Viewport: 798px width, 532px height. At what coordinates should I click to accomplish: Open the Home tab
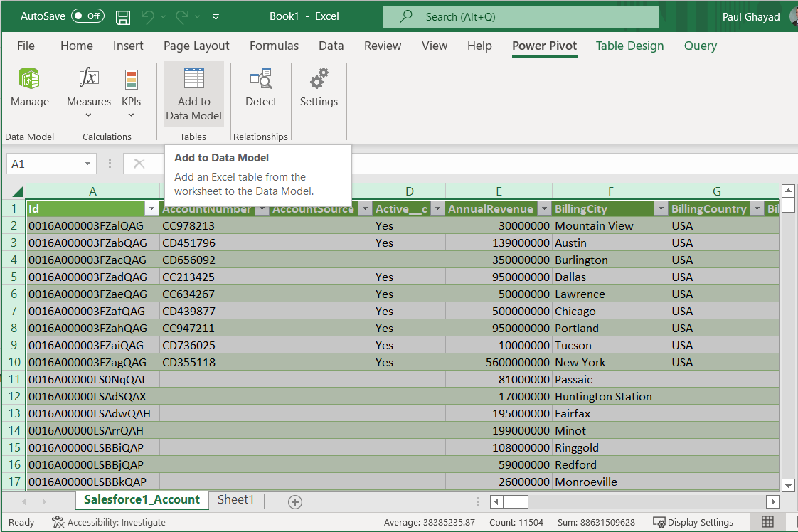77,46
